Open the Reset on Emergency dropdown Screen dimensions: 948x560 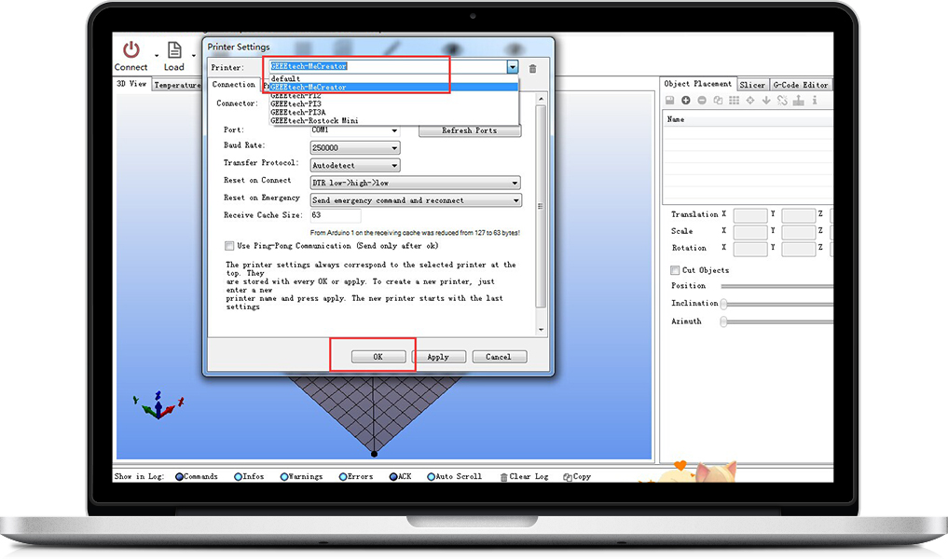[x=416, y=200]
